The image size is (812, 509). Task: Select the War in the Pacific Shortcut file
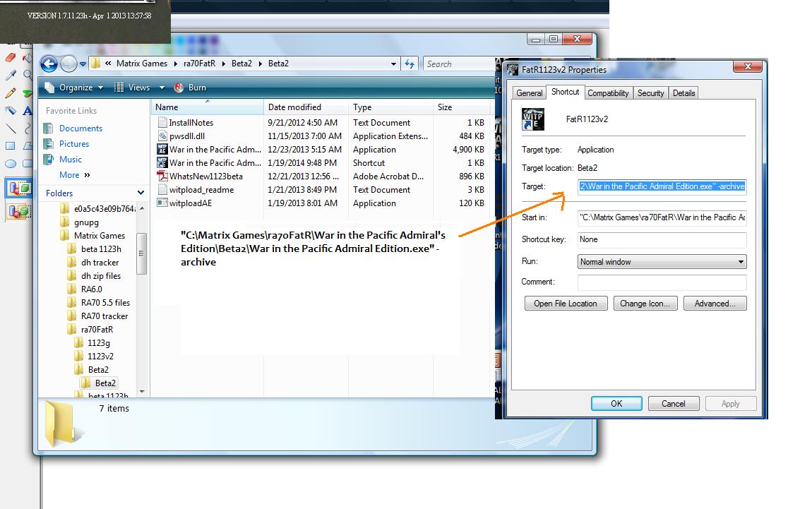(215, 163)
